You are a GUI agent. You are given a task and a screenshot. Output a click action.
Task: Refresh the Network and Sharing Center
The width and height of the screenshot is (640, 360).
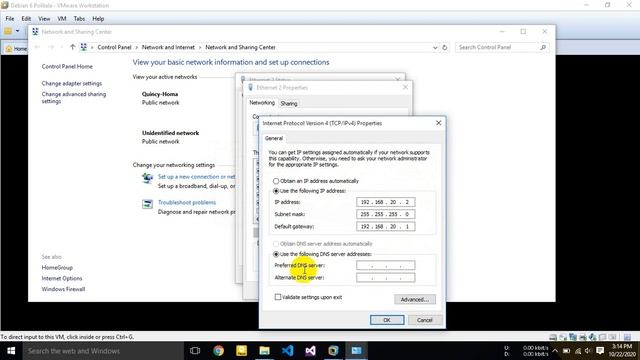[x=444, y=47]
